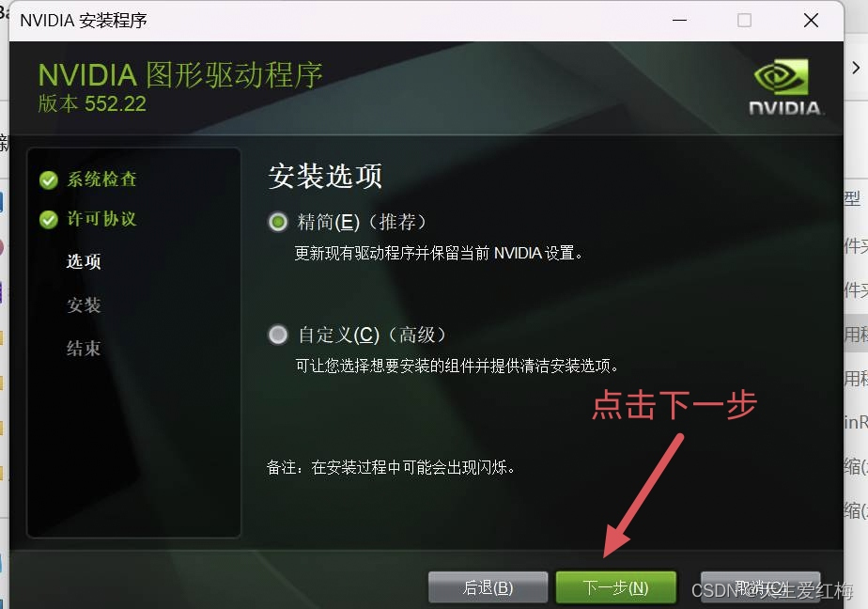Expand the chevron arrow right of installer
The width and height of the screenshot is (868, 609).
pyautogui.click(x=856, y=68)
